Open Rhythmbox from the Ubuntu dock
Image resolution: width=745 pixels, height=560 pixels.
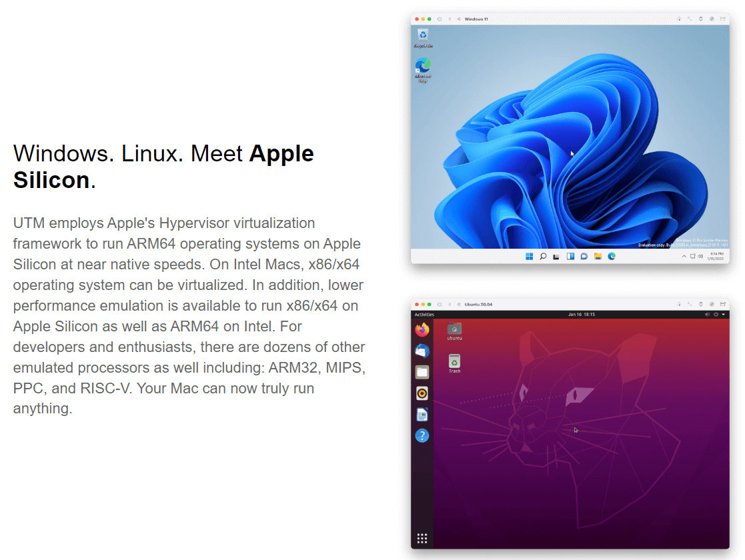point(422,393)
